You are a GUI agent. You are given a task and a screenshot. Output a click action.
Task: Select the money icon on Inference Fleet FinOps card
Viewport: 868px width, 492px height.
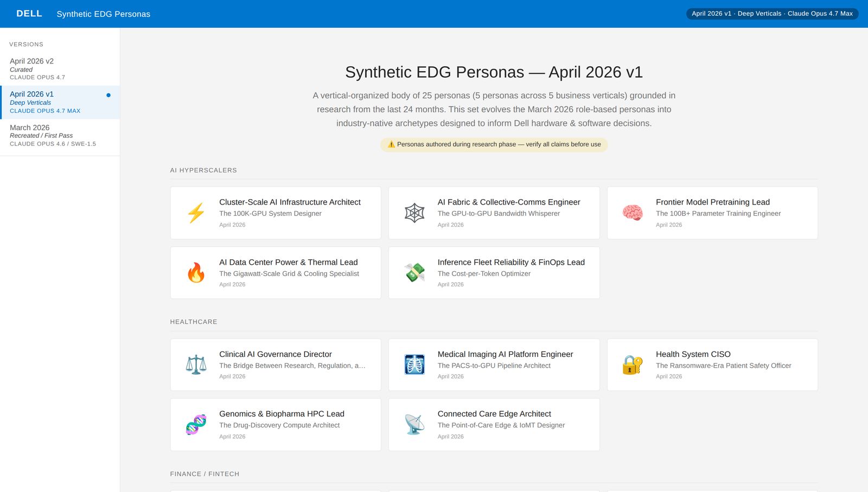[x=415, y=272]
